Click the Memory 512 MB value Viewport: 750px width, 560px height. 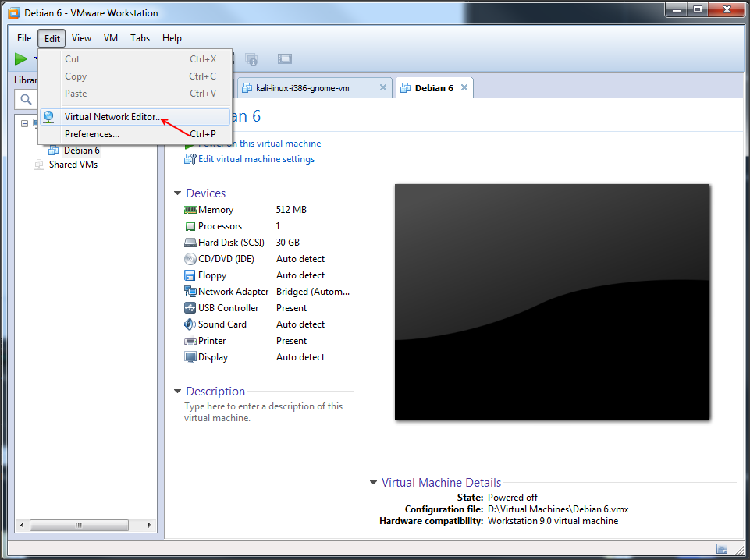(291, 210)
